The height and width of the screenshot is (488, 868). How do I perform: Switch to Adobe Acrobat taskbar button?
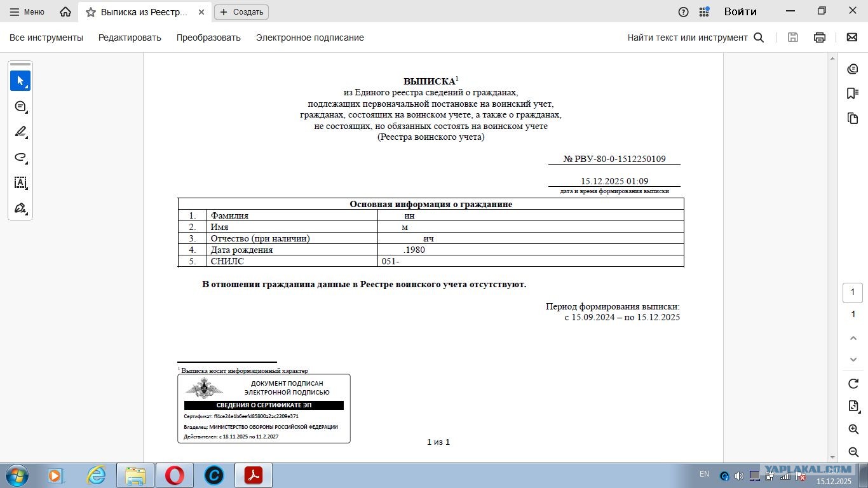tap(254, 475)
